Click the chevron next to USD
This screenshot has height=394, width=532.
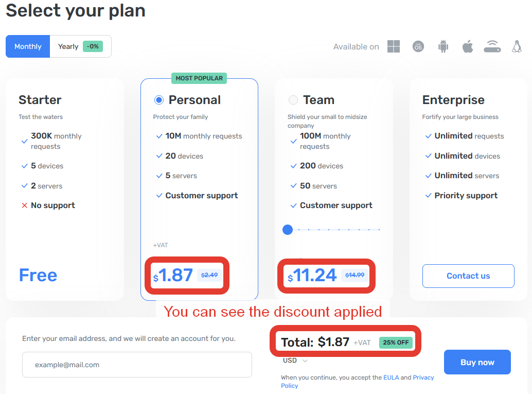point(305,361)
